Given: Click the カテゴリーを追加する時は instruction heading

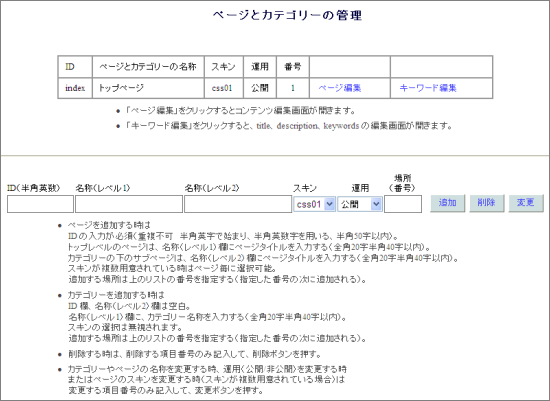Looking at the screenshot, I should click(116, 295).
